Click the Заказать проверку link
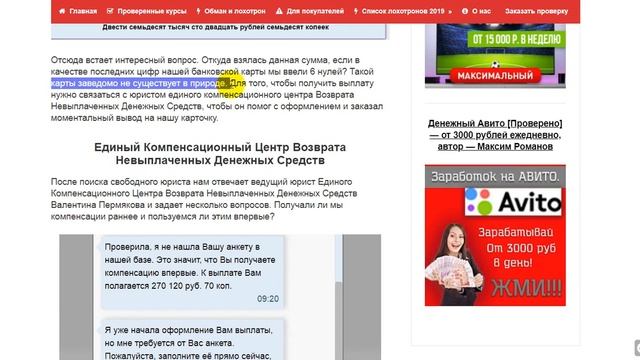Screen dimensions: 640x360 (x=536, y=11)
